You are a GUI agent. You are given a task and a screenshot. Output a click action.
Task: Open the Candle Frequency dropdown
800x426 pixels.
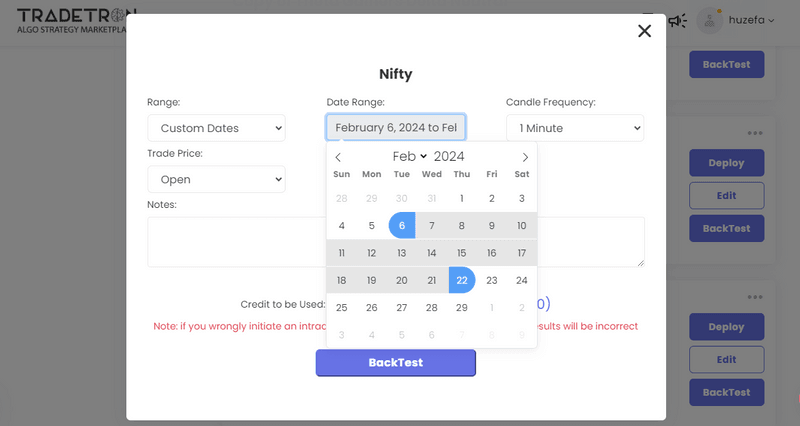click(575, 128)
